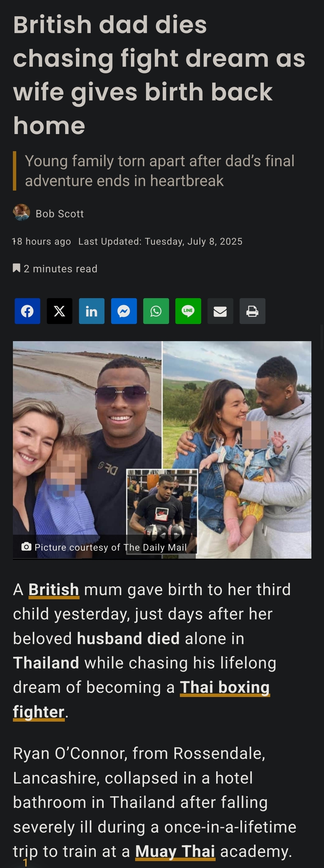Print the article
This screenshot has height=868, width=324.
(253, 311)
